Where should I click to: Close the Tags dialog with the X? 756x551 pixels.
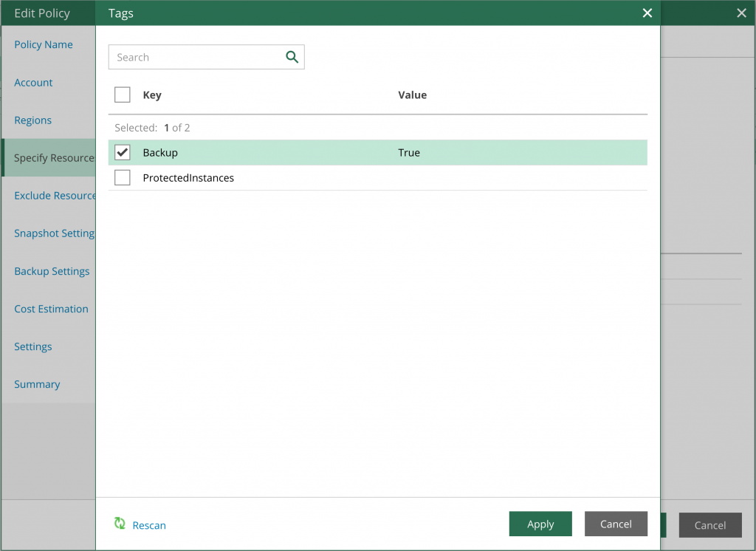coord(647,13)
